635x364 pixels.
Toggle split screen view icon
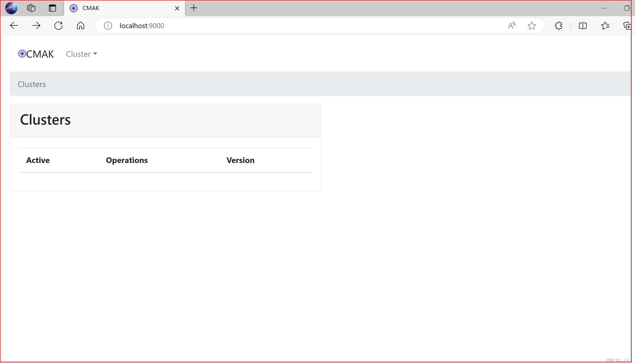(x=583, y=26)
